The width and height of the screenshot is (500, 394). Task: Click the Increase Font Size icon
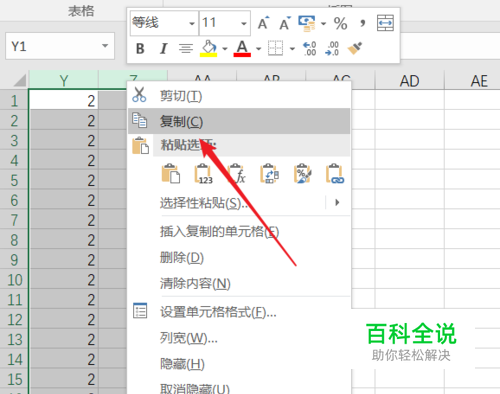(263, 23)
